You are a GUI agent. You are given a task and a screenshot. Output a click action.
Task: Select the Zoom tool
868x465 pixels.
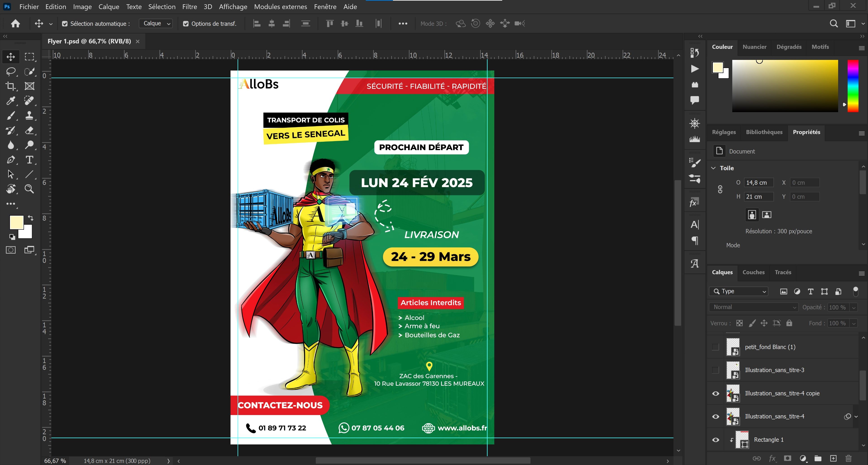[30, 189]
